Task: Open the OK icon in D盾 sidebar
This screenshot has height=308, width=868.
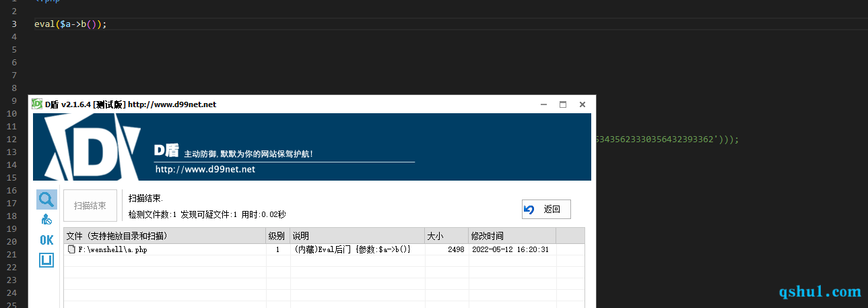Action: click(46, 240)
